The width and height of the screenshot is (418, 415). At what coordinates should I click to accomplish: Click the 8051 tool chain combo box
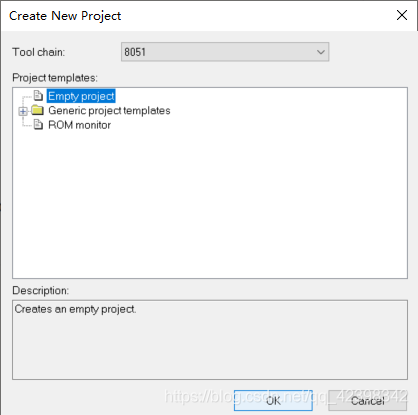point(225,52)
